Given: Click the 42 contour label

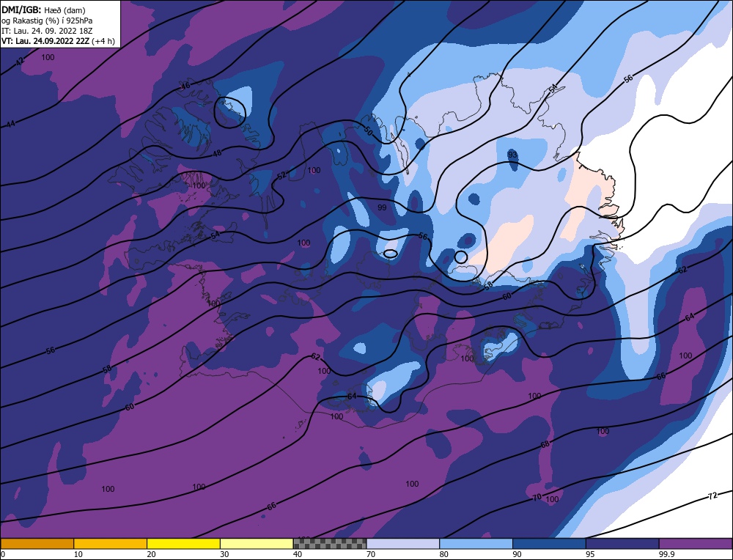Looking at the screenshot, I should click(19, 62).
